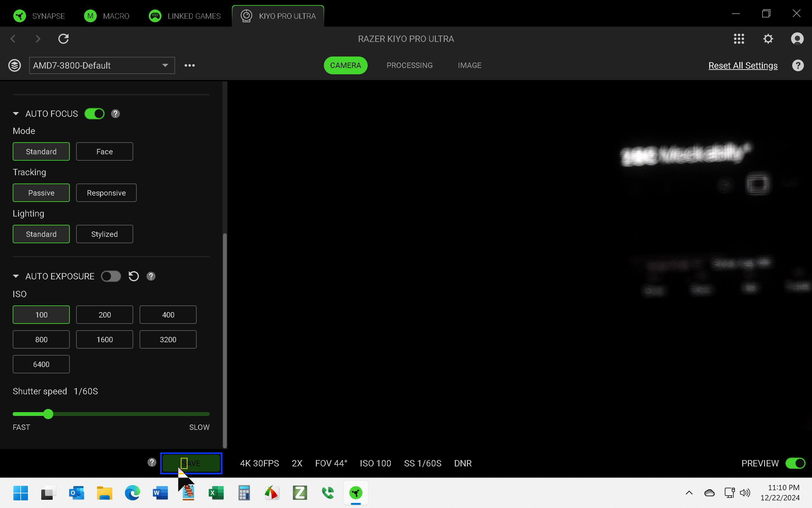812x508 pixels.
Task: Click the shutter speed slider handle
Action: [x=48, y=414]
